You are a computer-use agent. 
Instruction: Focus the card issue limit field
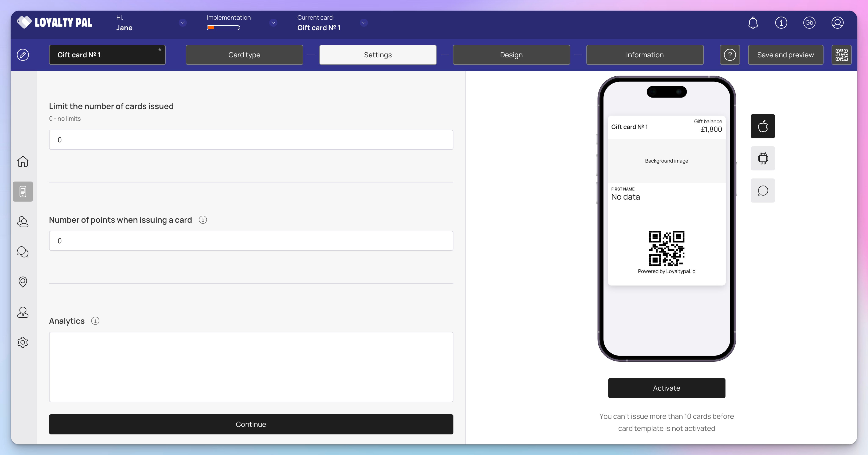(251, 140)
